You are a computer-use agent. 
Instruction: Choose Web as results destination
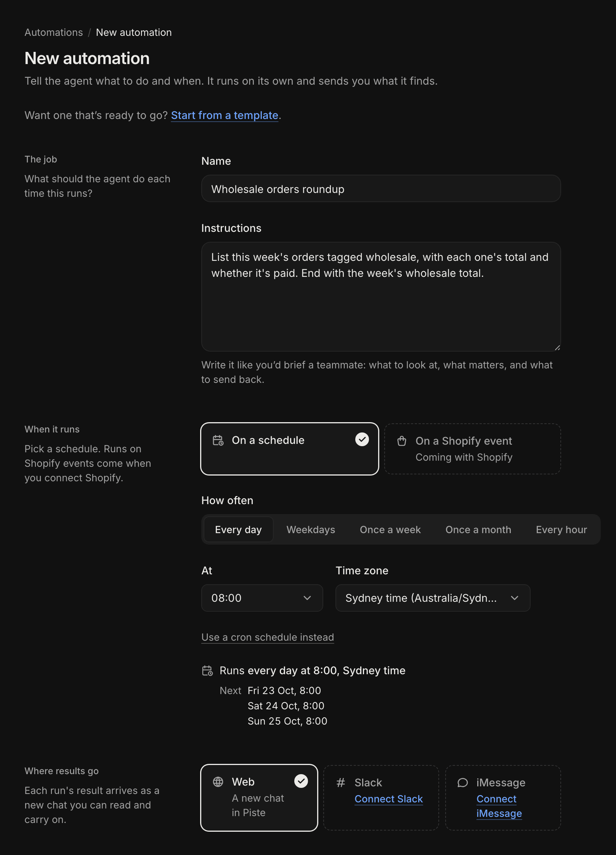259,798
